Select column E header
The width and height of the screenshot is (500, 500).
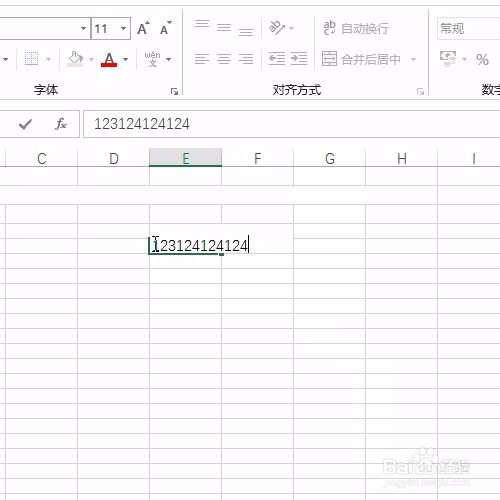(186, 158)
